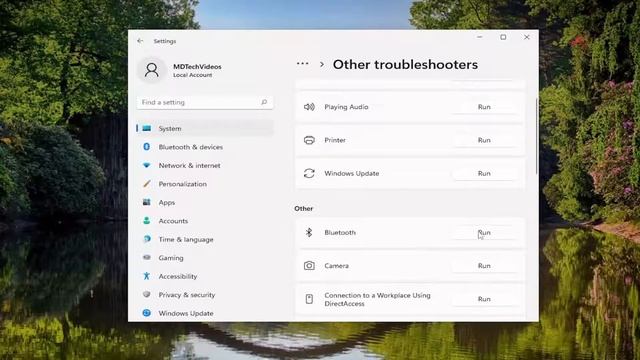The image size is (640, 360).
Task: Click the breadcrumb chevron separator
Action: coord(322,64)
